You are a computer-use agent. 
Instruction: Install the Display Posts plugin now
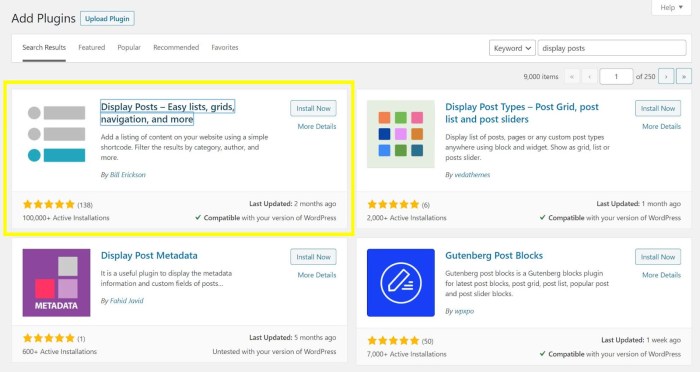click(313, 109)
